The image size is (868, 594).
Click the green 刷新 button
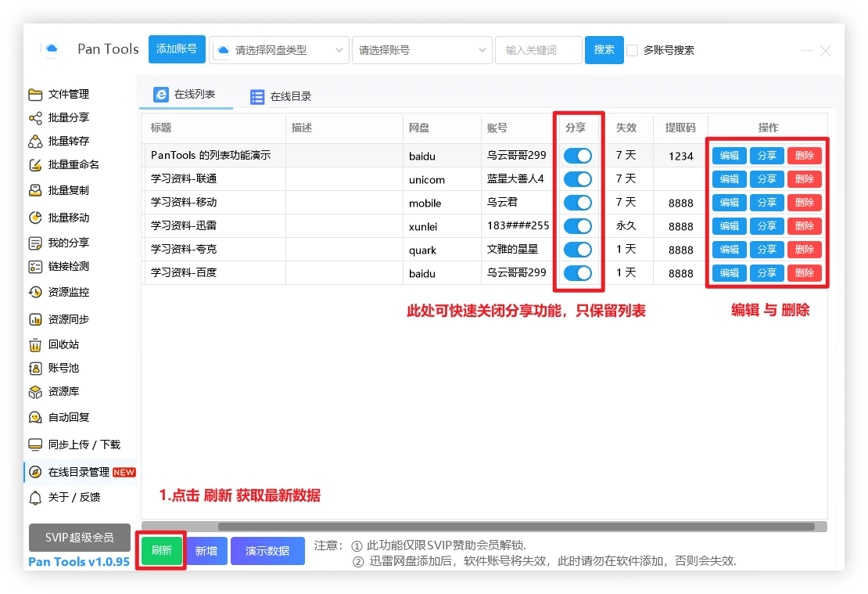pos(162,551)
